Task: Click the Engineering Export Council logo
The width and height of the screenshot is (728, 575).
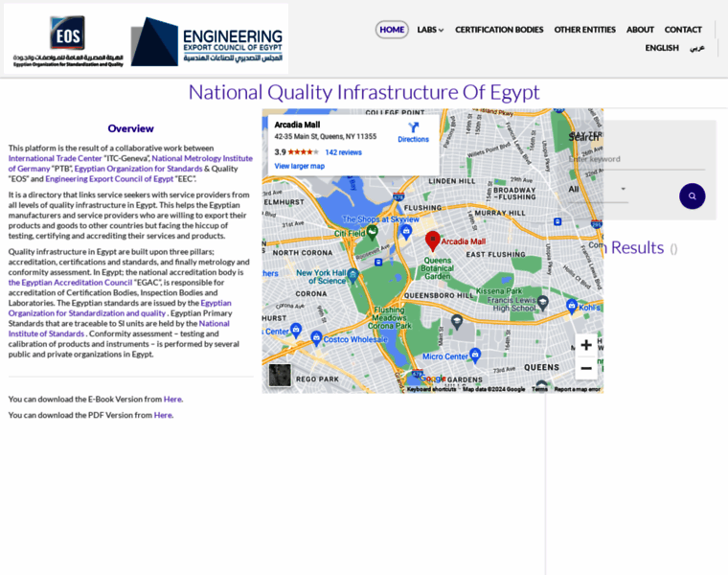Action: click(207, 41)
